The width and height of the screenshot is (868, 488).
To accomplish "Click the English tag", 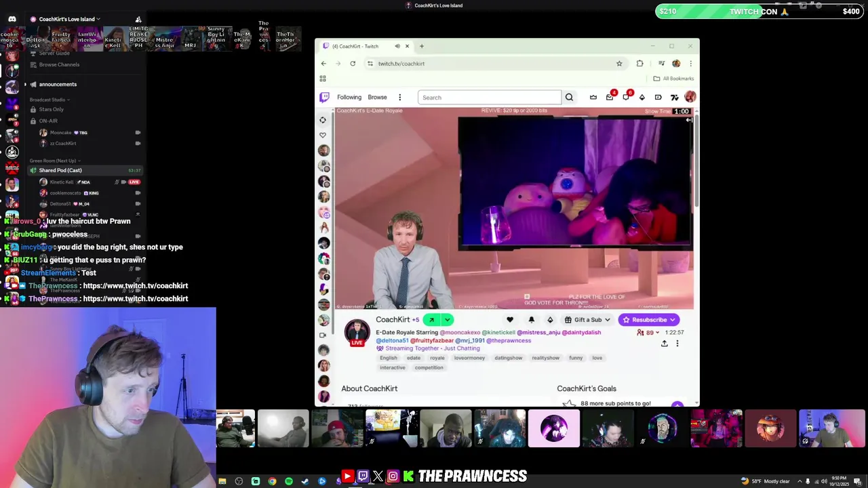I will tap(389, 358).
